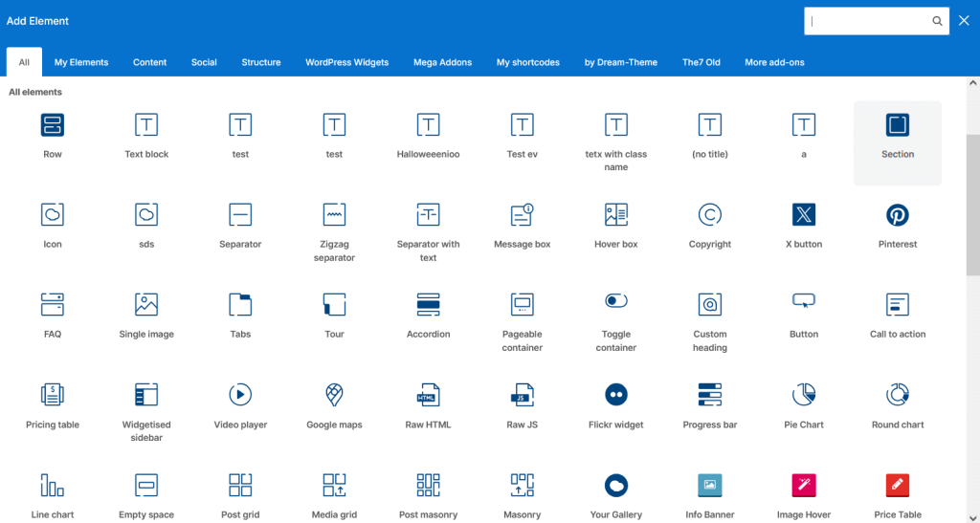Add the Post masonry element
The width and height of the screenshot is (980, 523).
tap(428, 496)
